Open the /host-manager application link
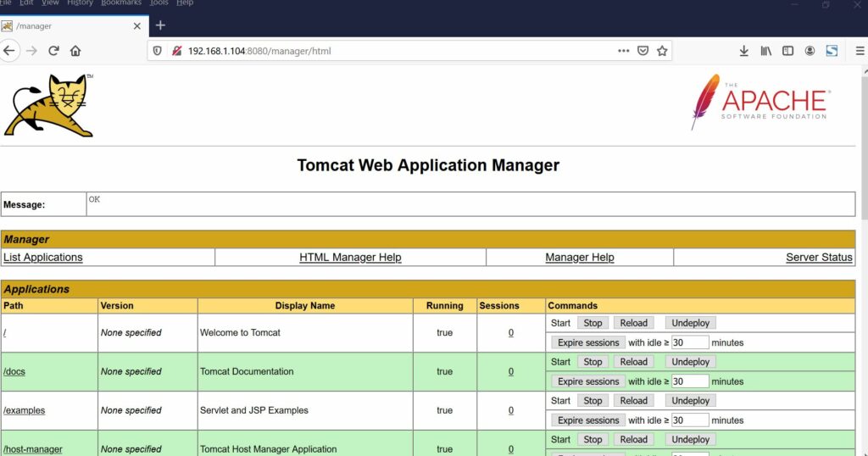 click(33, 449)
